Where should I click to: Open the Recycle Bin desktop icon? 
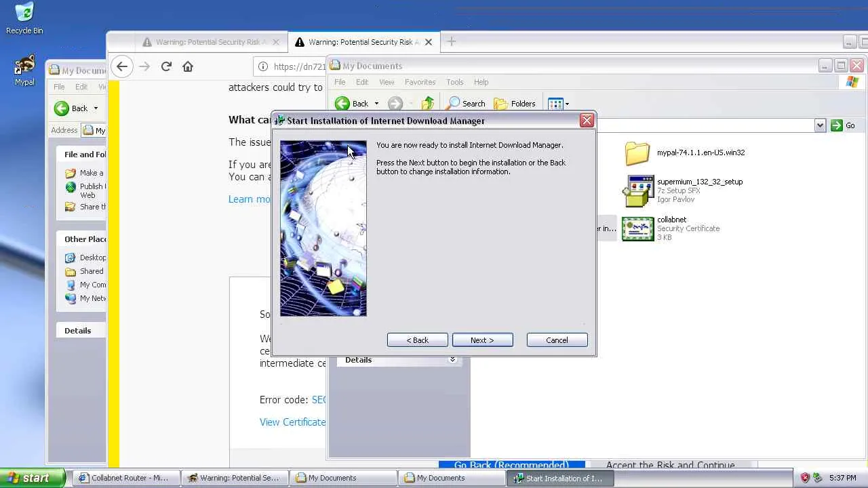coord(24,18)
